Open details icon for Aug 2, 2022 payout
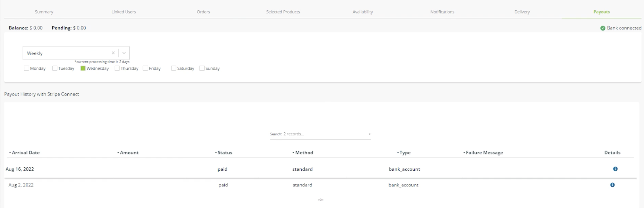This screenshot has width=644, height=208. coord(612,185)
